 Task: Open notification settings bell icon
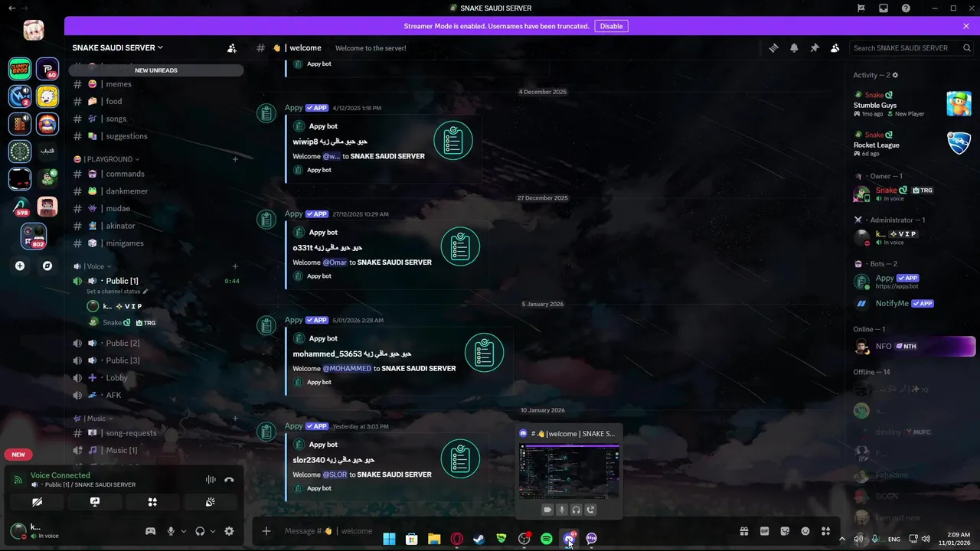[794, 47]
